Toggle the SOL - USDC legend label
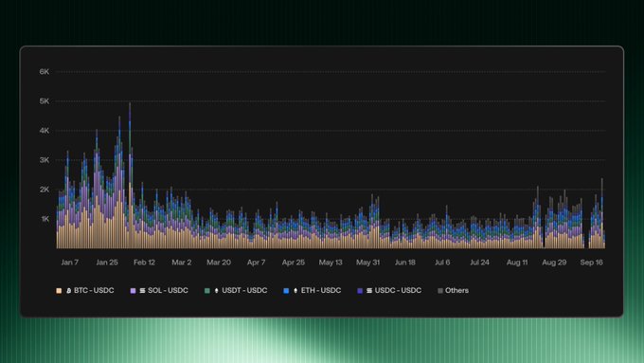 (168, 291)
